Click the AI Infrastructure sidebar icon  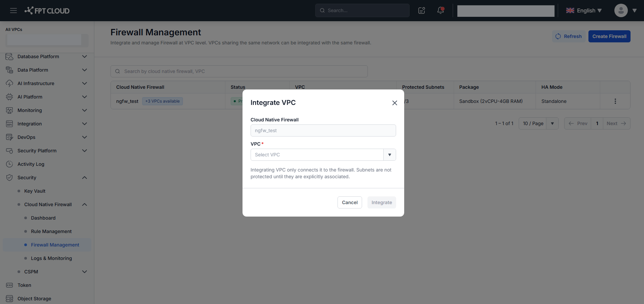(x=9, y=83)
